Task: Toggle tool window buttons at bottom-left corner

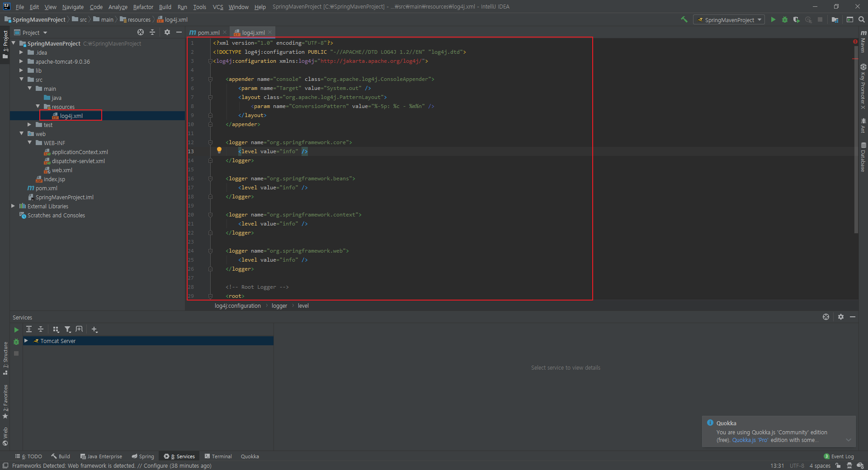Action: point(5,465)
